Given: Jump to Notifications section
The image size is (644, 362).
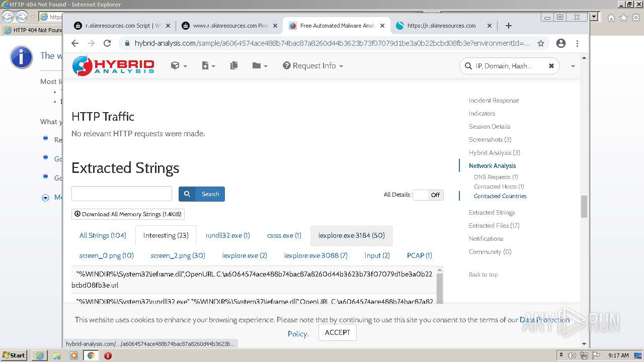Looking at the screenshot, I should (x=486, y=239).
